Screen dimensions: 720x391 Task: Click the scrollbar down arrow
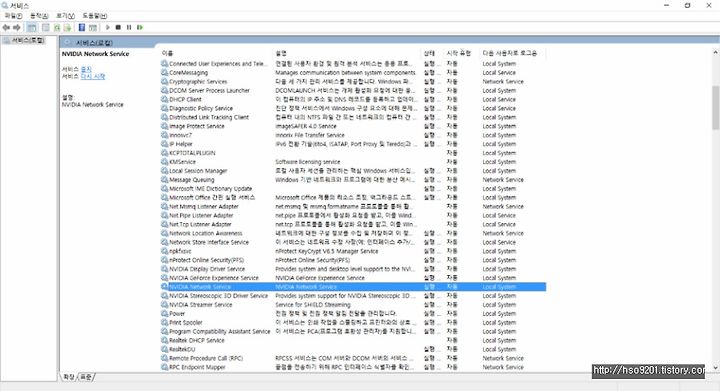[x=715, y=367]
